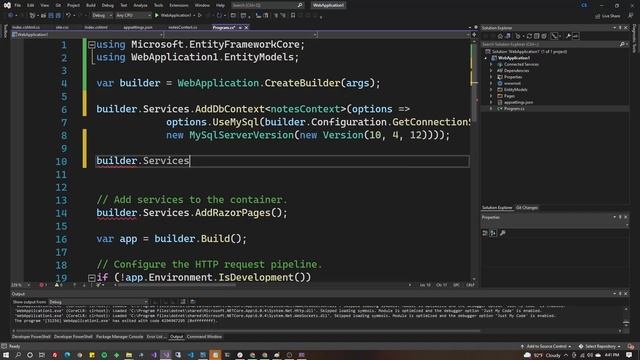Image resolution: width=640 pixels, height=360 pixels.
Task: Open the Tools menu
Action: click(x=158, y=5)
